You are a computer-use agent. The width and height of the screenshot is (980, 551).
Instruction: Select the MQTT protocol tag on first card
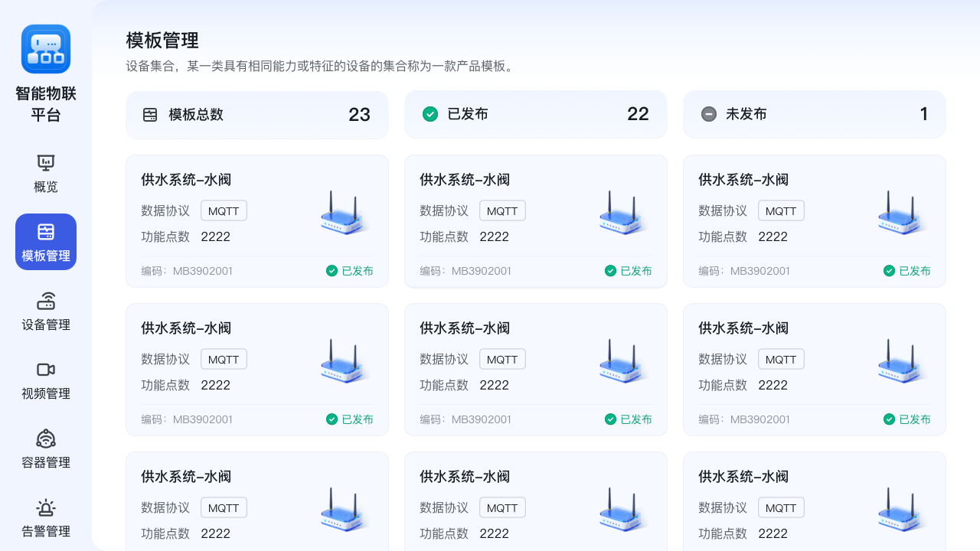(x=224, y=210)
